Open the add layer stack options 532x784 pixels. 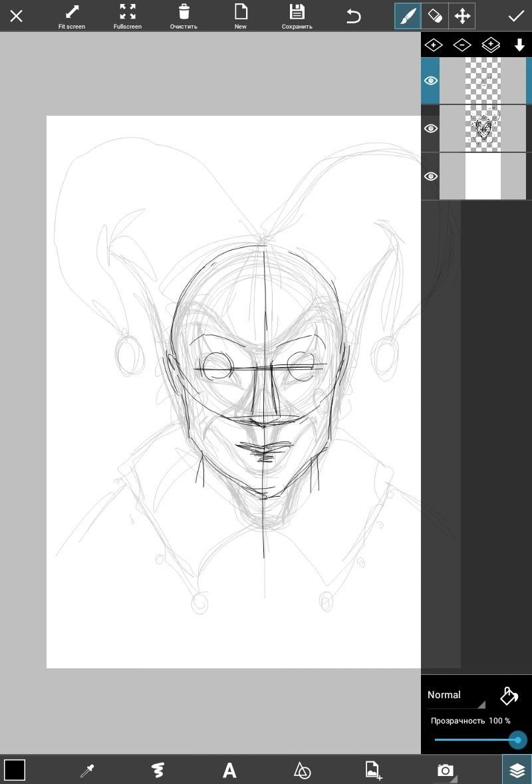491,45
